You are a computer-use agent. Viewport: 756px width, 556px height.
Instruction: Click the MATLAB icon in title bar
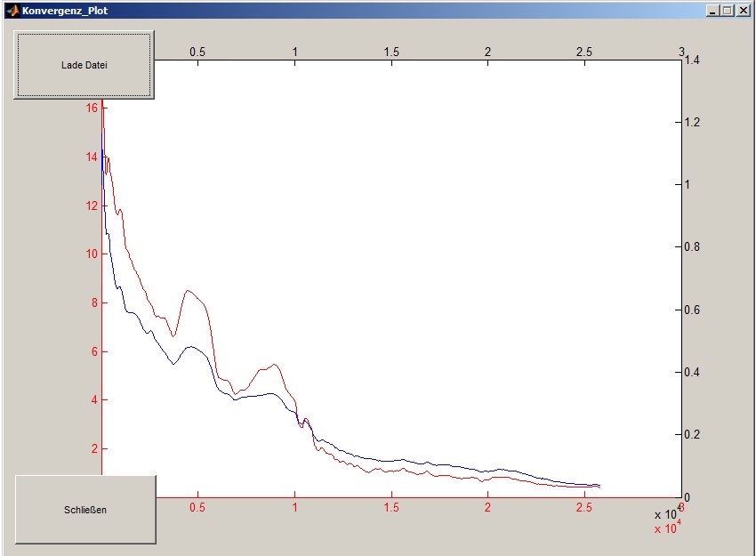coord(12,10)
